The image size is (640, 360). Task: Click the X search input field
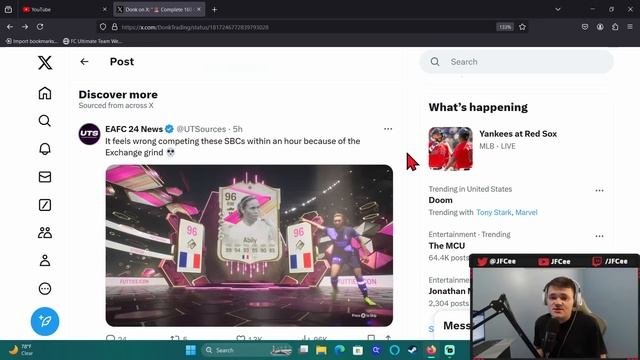click(x=516, y=62)
